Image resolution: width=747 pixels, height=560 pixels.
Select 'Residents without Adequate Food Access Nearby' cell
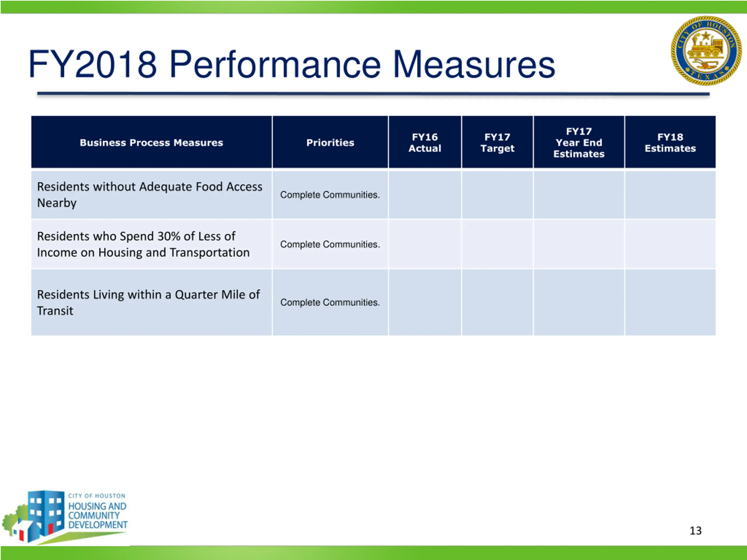click(151, 195)
